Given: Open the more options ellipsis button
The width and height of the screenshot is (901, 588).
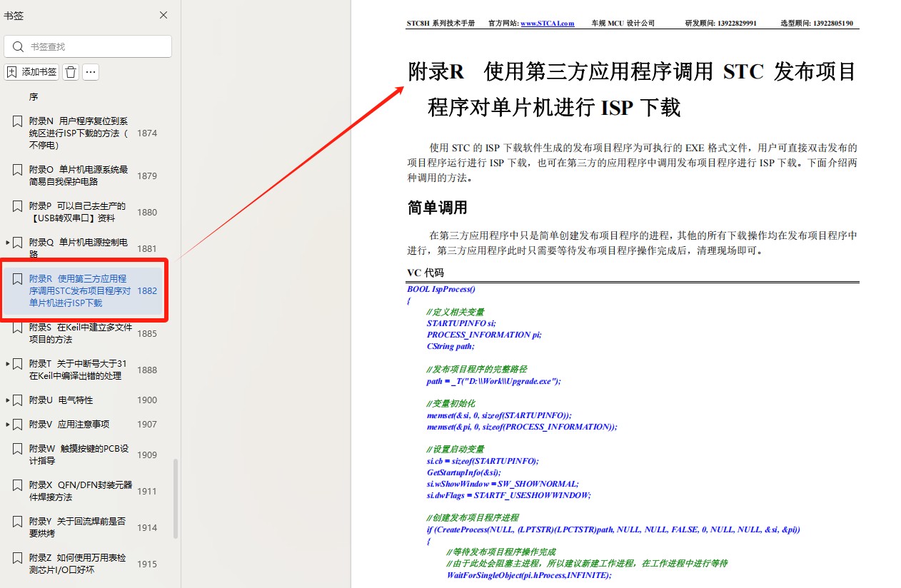Looking at the screenshot, I should click(x=91, y=72).
